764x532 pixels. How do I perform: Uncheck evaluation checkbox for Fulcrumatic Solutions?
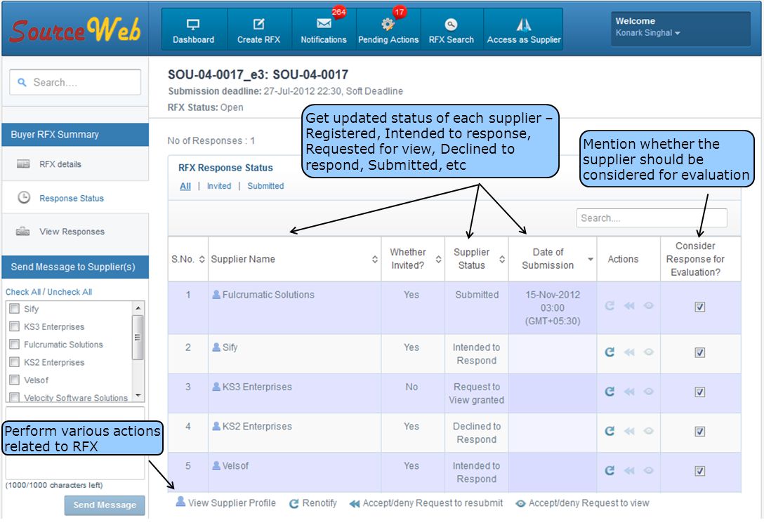pyautogui.click(x=699, y=307)
